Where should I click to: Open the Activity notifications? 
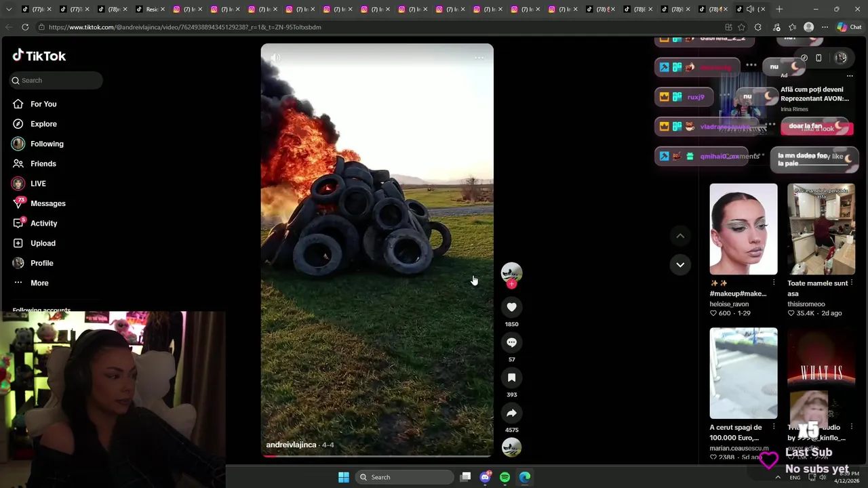point(43,223)
